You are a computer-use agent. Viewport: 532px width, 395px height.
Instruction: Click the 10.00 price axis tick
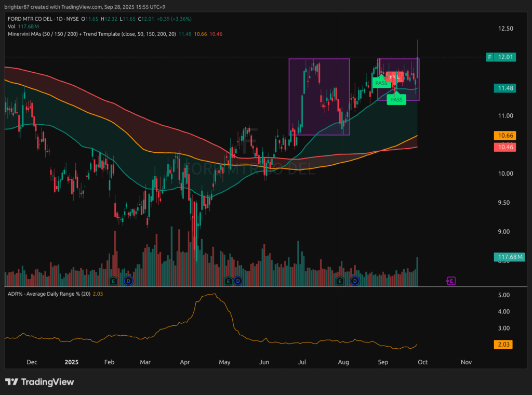(506, 174)
